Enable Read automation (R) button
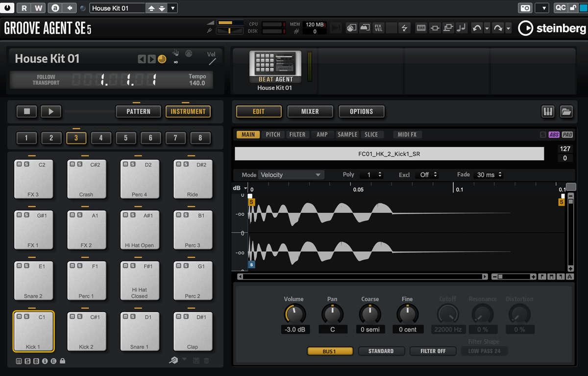Viewport: 588px width, 376px height. pos(24,8)
